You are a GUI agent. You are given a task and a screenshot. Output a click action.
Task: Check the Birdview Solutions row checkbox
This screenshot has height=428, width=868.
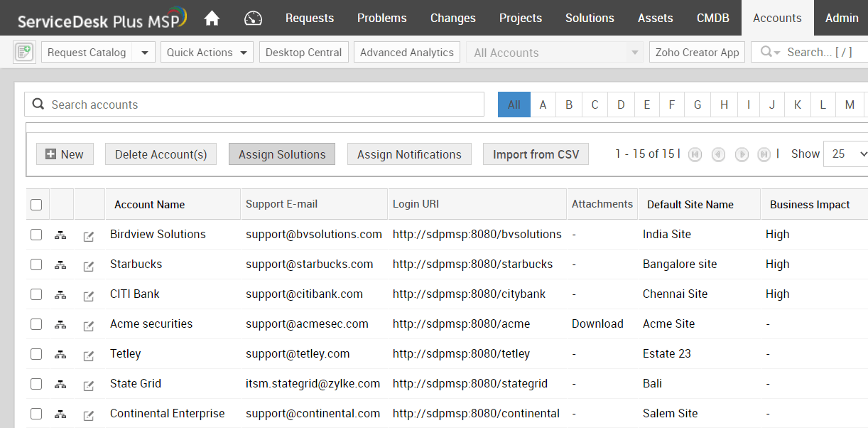pyautogui.click(x=36, y=235)
